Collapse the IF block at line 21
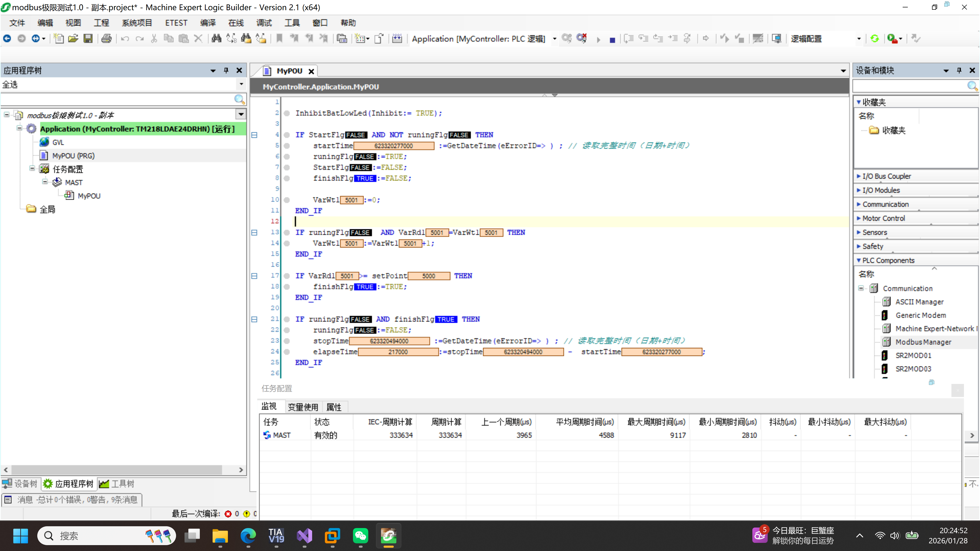 (254, 319)
